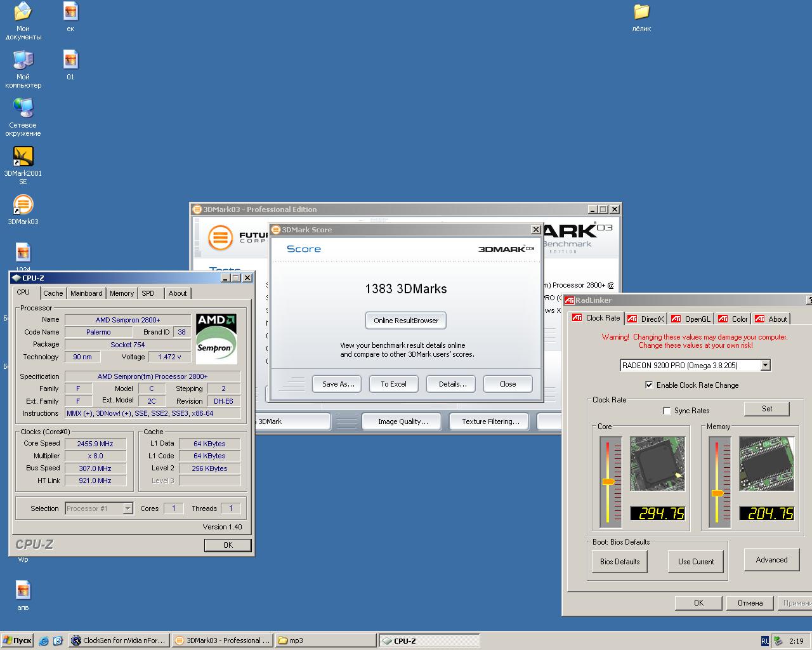Click the Core Speed 2455.9 MHz field
The width and height of the screenshot is (812, 650).
click(95, 444)
